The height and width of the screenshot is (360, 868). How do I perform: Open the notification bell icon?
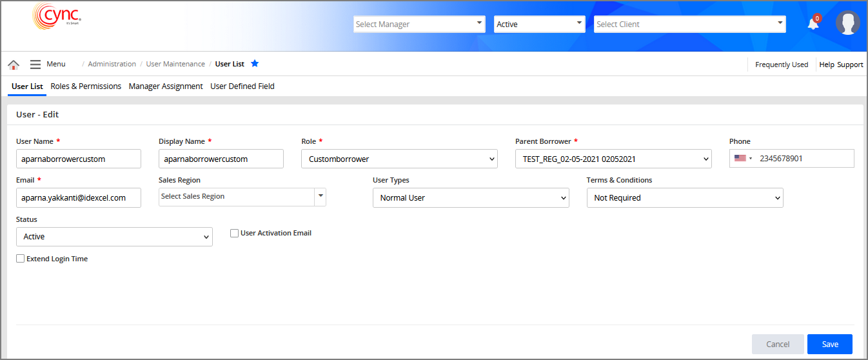pyautogui.click(x=813, y=24)
